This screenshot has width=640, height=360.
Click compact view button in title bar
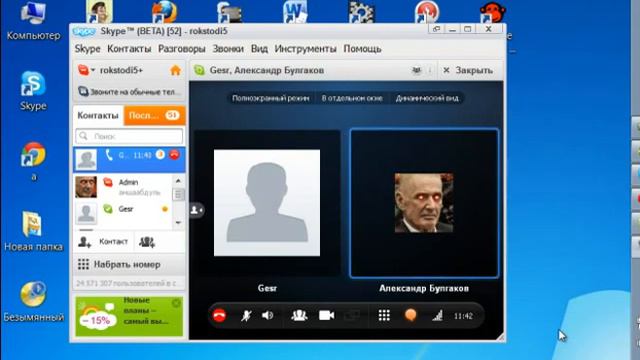click(x=436, y=29)
